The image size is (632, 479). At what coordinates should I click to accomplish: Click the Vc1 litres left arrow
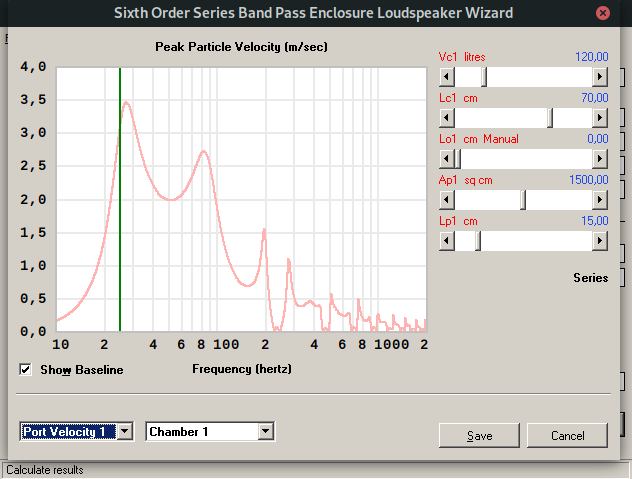pyautogui.click(x=447, y=77)
